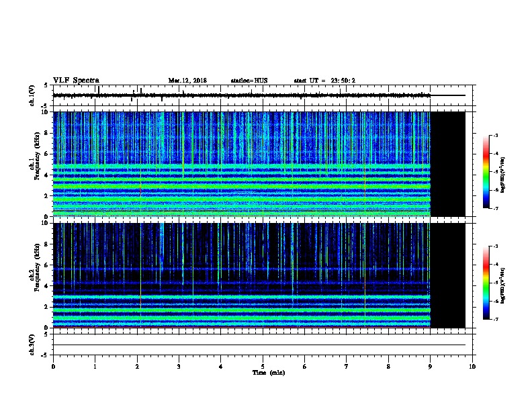
Task: Click the "-3" tick on ch.2 colorbar
Action: 495,246
